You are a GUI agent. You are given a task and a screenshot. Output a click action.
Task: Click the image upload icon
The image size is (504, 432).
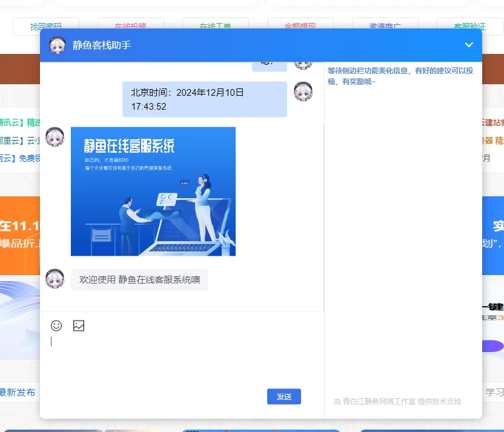(x=79, y=325)
